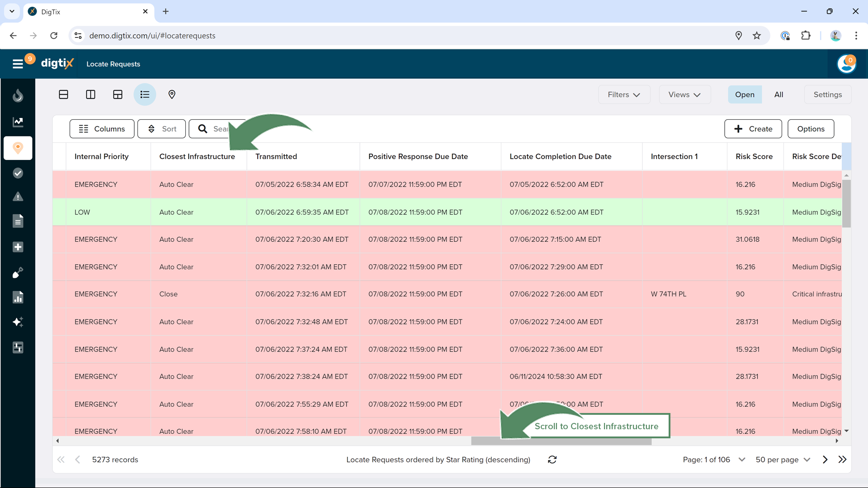Click the refresh records icon
Viewport: 868px width, 488px height.
pyautogui.click(x=552, y=460)
